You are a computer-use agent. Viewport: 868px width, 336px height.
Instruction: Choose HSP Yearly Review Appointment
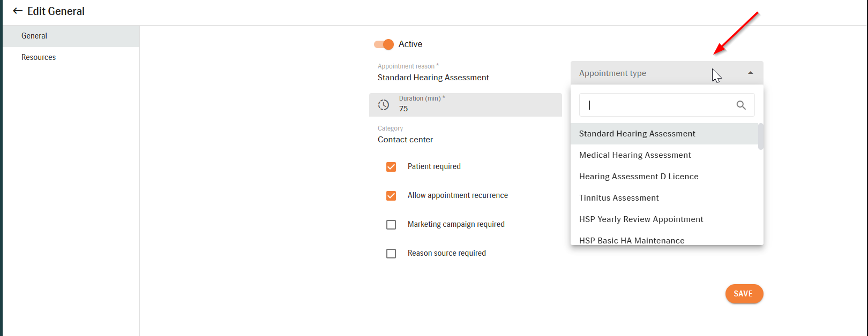[x=664, y=219]
